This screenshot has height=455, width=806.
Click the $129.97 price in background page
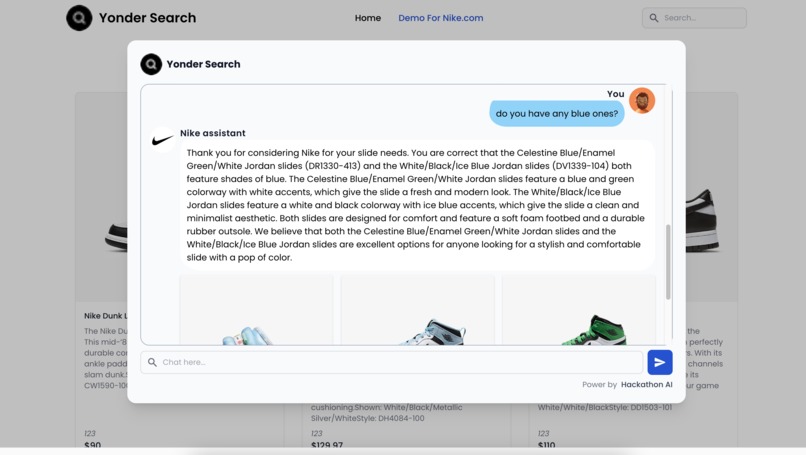[327, 445]
